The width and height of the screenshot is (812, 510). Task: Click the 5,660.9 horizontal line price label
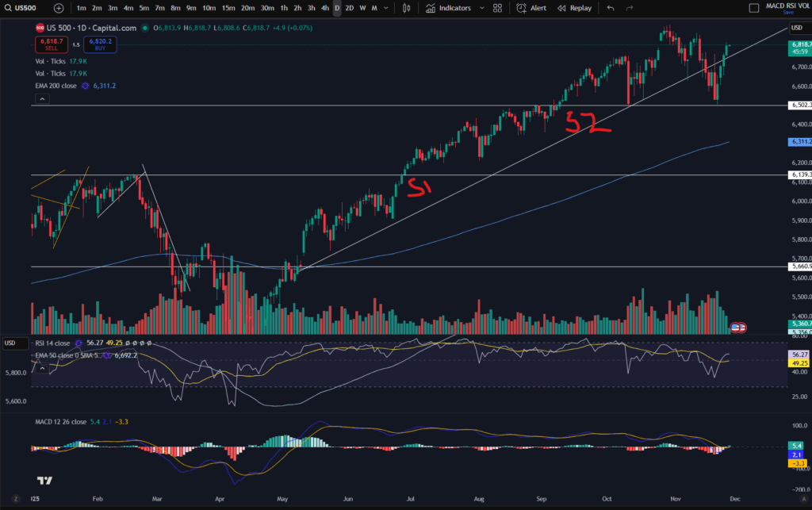tap(799, 267)
